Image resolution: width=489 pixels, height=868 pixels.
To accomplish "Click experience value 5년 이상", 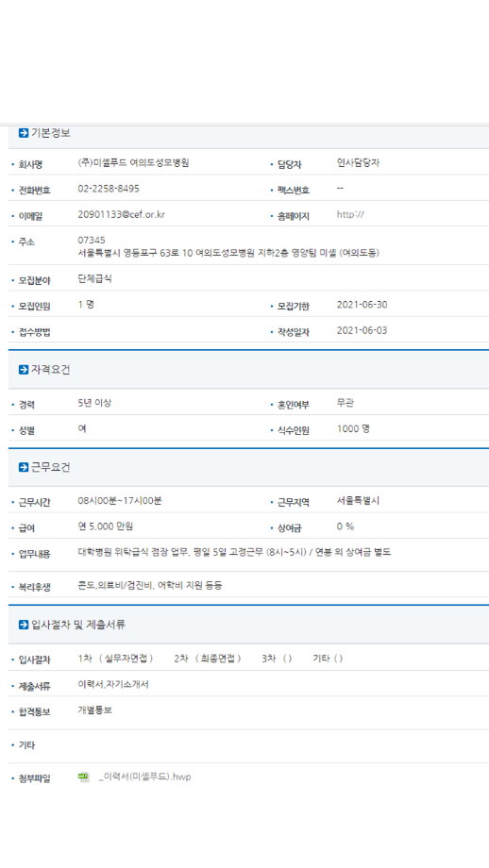I will (94, 403).
